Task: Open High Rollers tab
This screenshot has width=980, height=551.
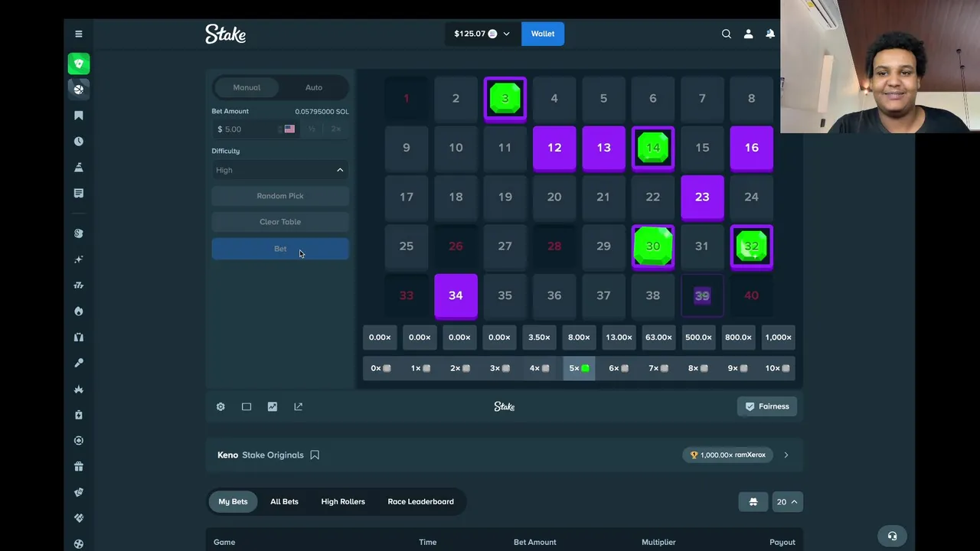Action: [x=343, y=501]
